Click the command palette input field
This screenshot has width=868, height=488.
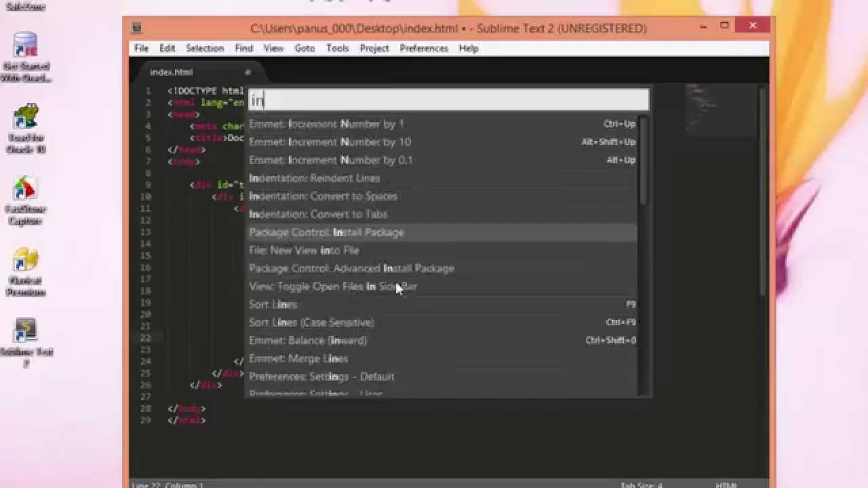click(x=448, y=100)
